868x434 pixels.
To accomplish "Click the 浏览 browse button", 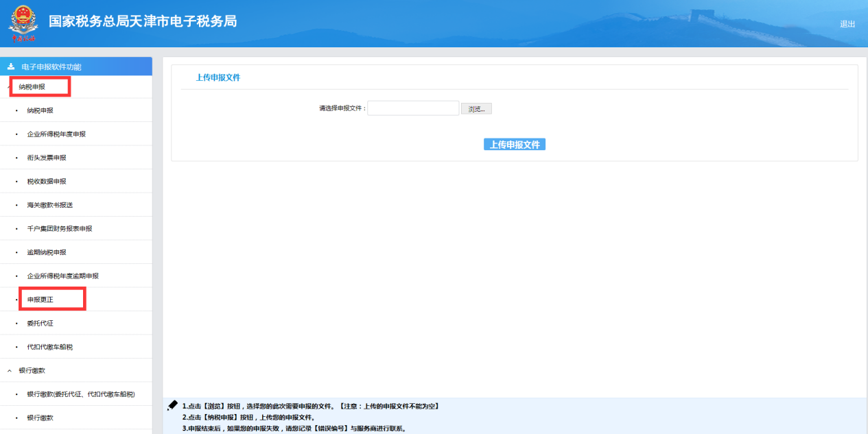I will click(476, 109).
